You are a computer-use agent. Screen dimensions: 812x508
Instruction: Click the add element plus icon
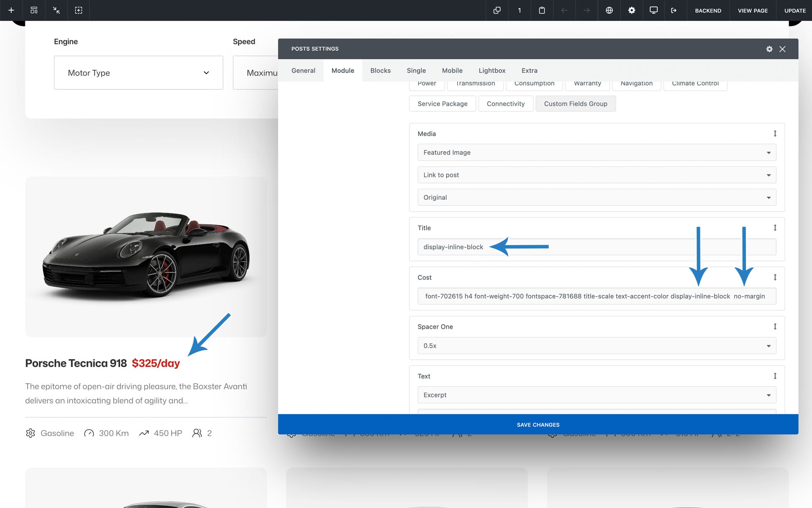click(x=11, y=10)
